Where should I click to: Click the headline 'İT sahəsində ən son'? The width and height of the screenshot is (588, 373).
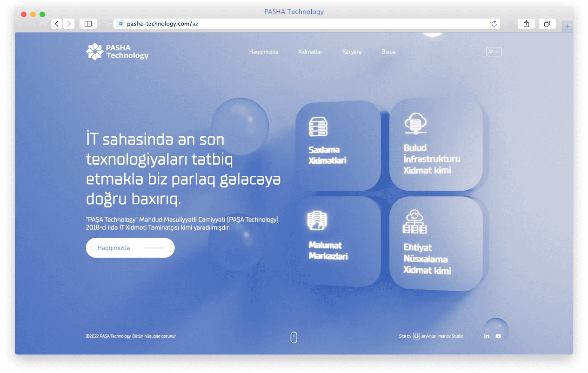[155, 139]
